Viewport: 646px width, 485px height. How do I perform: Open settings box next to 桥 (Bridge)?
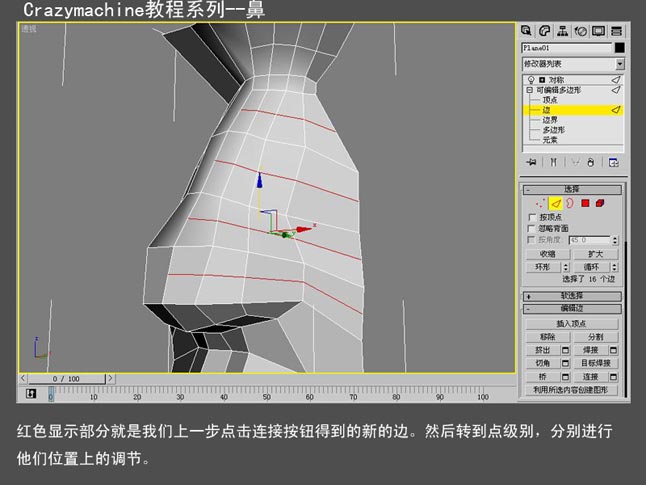point(565,377)
